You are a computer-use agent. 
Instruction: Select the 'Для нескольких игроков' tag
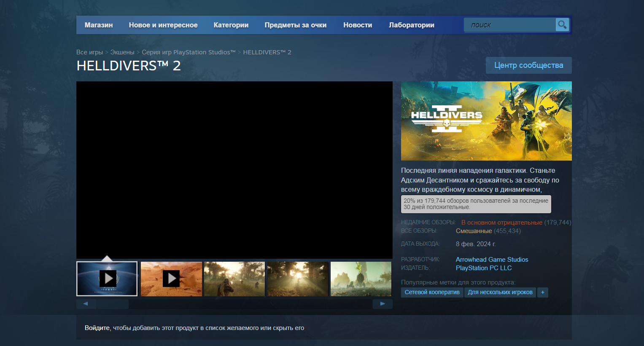(x=500, y=292)
